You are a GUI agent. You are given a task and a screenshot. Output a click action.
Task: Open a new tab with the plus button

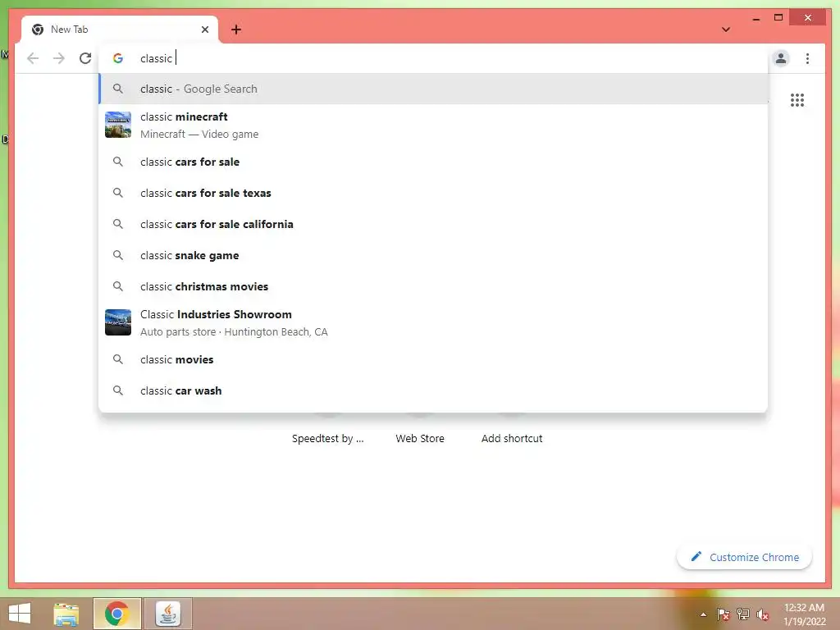click(235, 30)
